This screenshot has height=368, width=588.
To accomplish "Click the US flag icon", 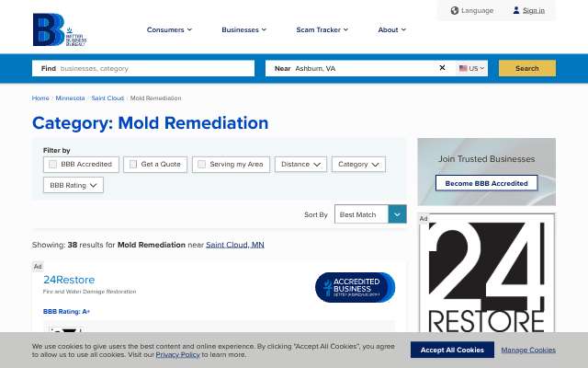I will pyautogui.click(x=463, y=68).
